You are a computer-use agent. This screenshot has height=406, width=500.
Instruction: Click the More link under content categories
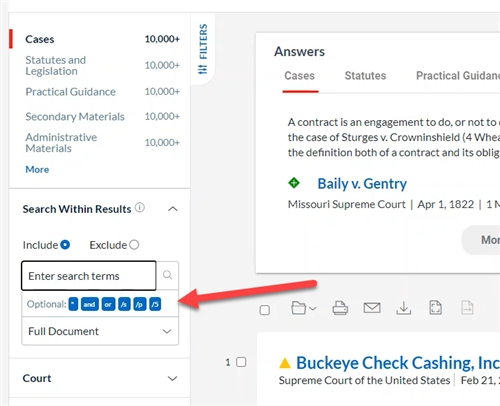coord(37,169)
